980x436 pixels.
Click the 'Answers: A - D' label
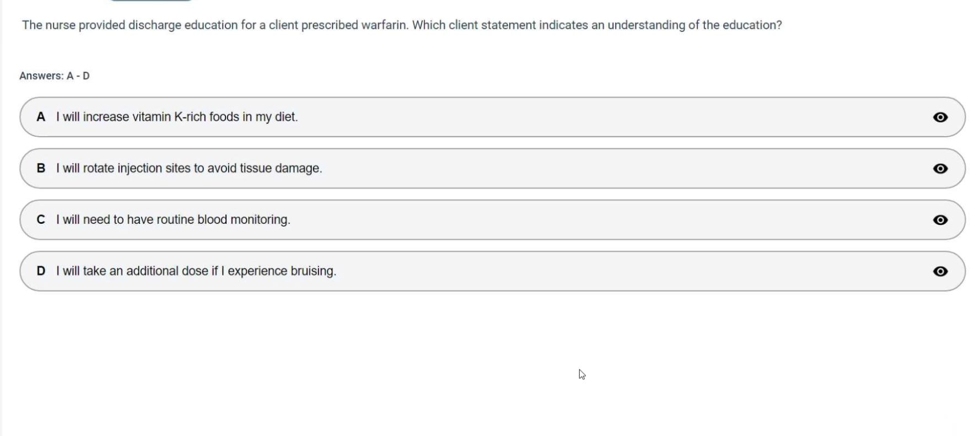click(54, 76)
